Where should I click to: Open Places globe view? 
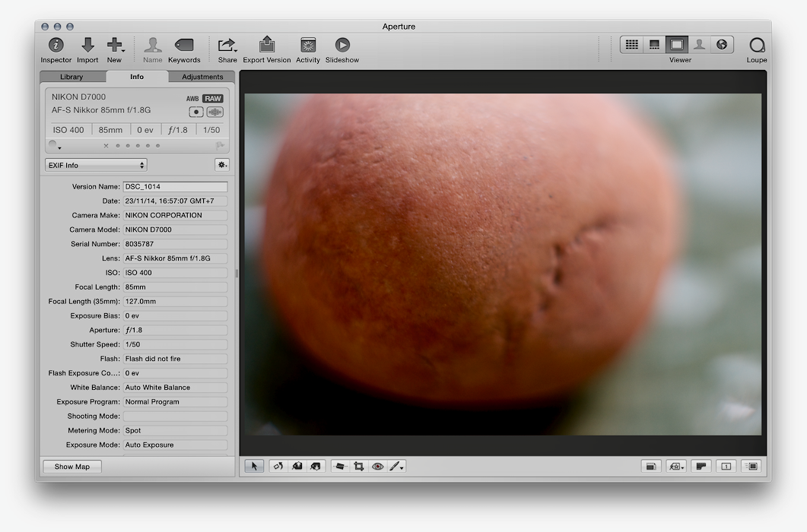722,45
